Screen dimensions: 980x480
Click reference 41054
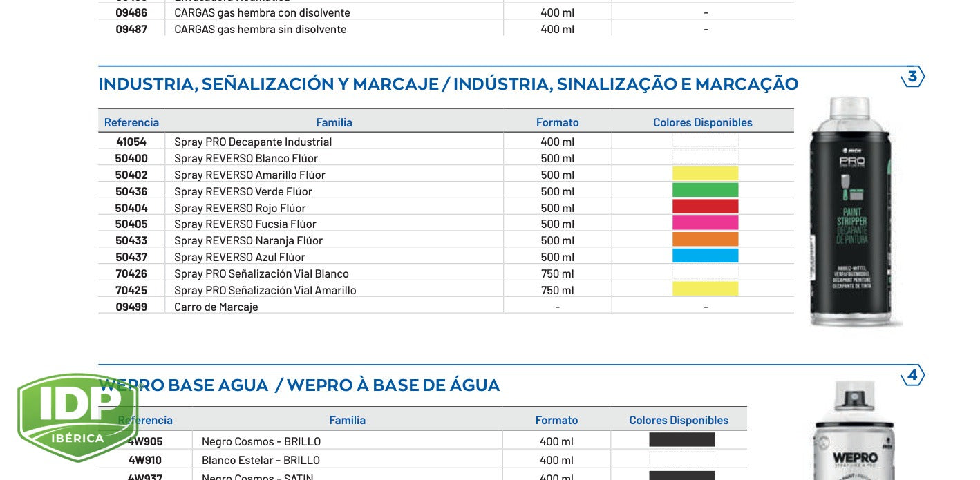point(131,142)
